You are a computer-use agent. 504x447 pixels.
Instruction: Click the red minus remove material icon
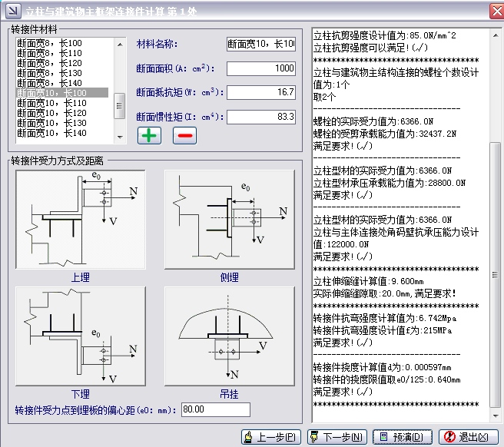[x=185, y=136]
